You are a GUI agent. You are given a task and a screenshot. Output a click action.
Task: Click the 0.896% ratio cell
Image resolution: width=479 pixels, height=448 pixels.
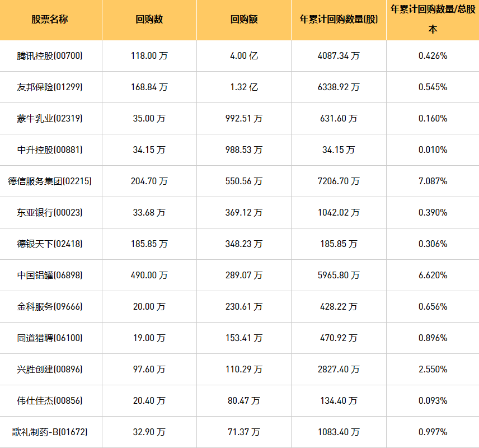(x=433, y=338)
